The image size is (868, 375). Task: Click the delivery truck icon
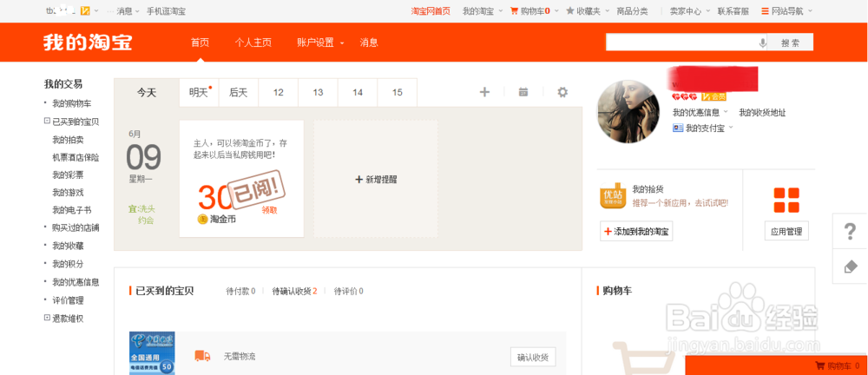[202, 356]
